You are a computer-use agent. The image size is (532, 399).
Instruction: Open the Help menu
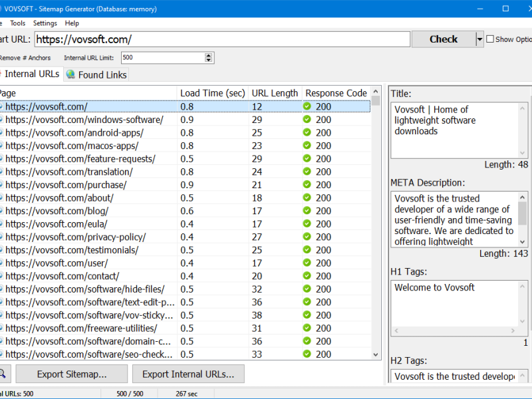coord(72,23)
